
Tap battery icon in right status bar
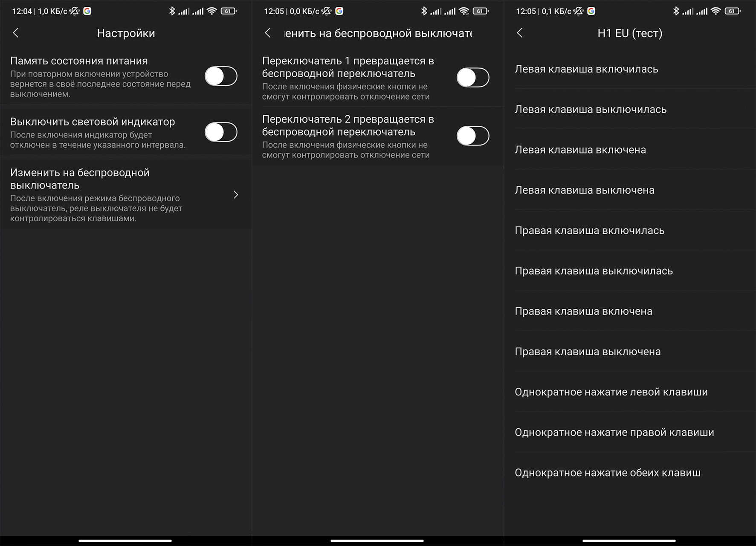click(733, 11)
